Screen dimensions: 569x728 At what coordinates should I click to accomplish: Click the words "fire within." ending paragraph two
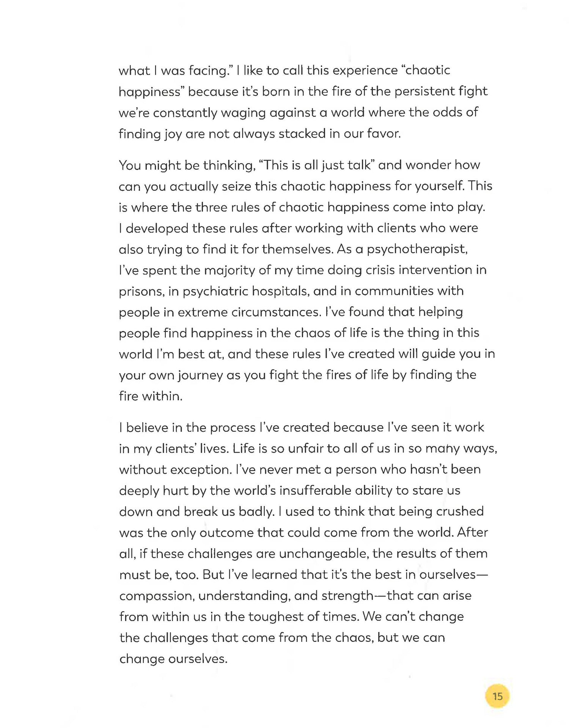(151, 396)
